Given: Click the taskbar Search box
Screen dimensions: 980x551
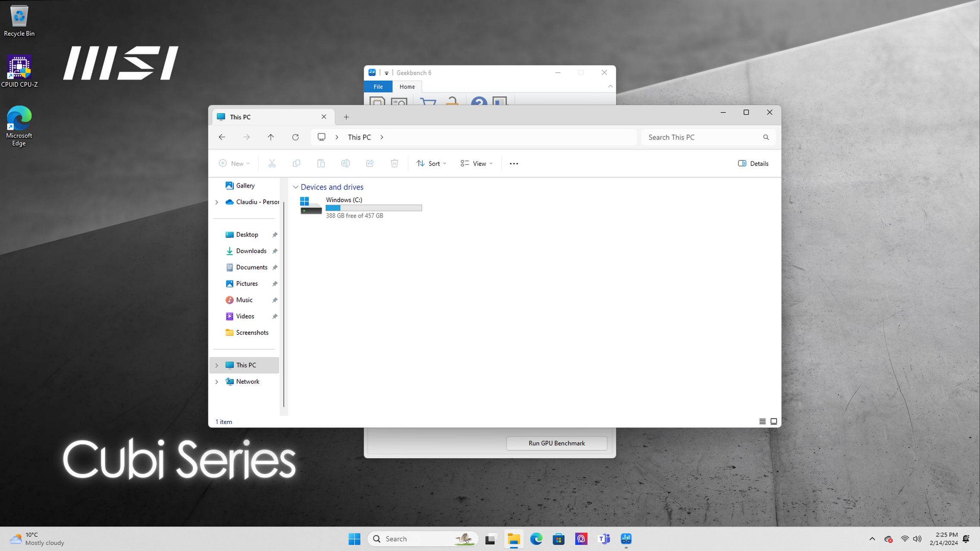Looking at the screenshot, I should [x=423, y=539].
